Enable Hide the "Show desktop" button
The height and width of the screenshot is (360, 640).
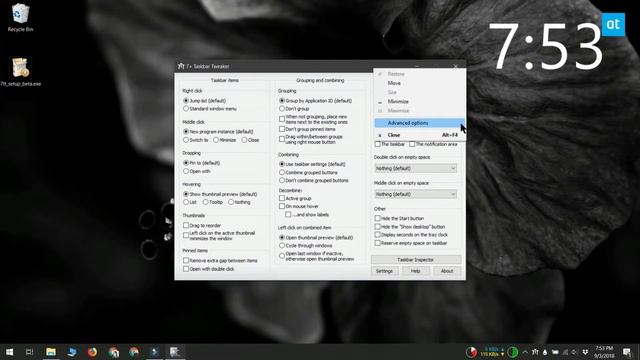pyautogui.click(x=410, y=227)
